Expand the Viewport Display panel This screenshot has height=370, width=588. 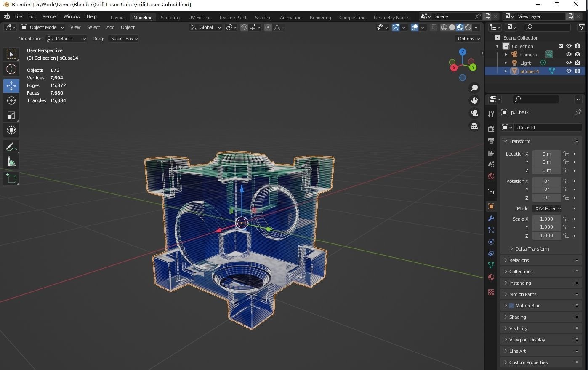coord(541,340)
